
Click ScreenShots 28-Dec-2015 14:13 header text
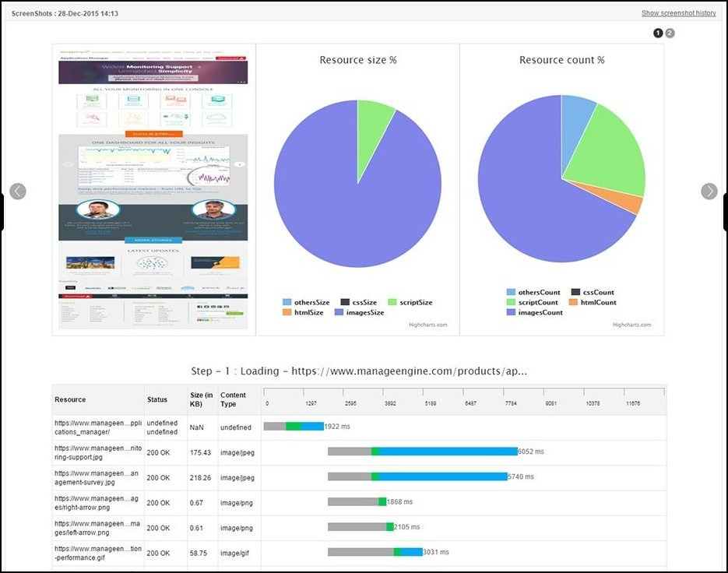65,13
